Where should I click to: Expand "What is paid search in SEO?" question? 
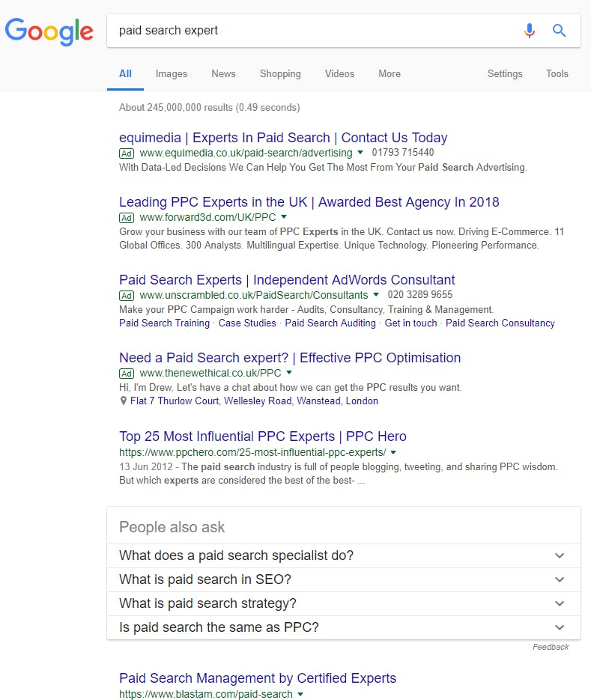[559, 579]
